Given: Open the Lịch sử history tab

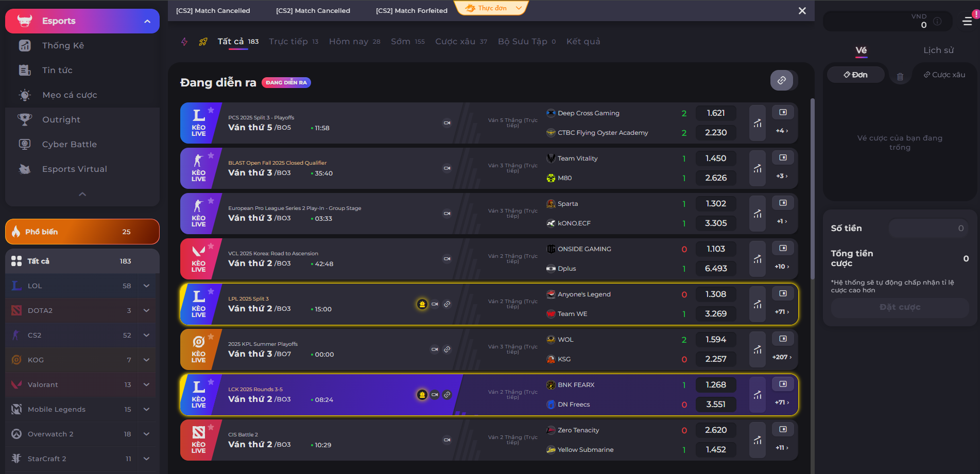Looking at the screenshot, I should coord(938,50).
